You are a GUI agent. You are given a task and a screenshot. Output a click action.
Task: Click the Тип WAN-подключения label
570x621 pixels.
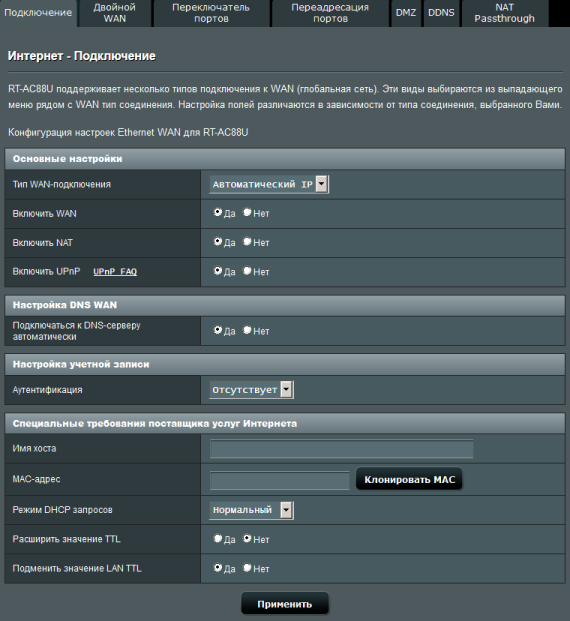coord(62,185)
